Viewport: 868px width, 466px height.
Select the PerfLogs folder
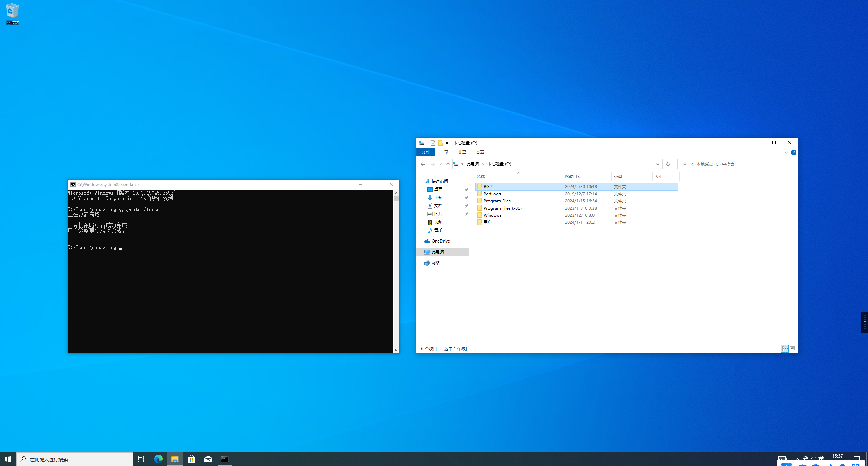tap(577, 194)
